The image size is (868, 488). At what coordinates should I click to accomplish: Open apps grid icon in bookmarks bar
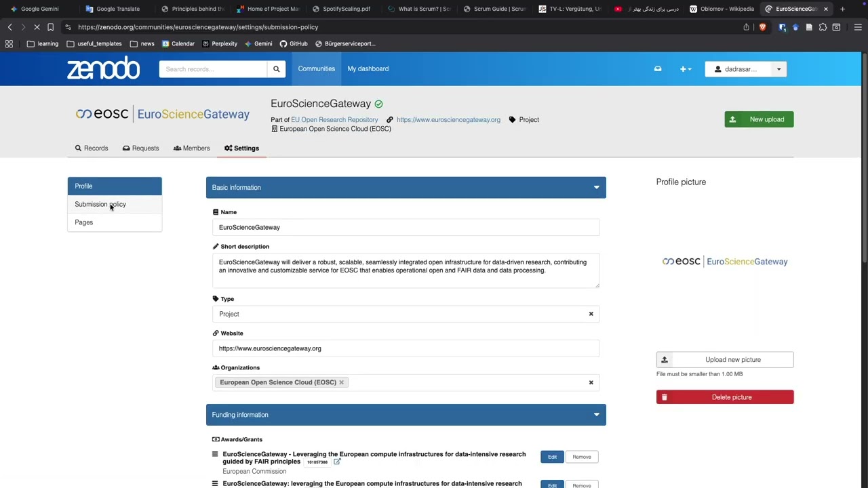coord(9,43)
